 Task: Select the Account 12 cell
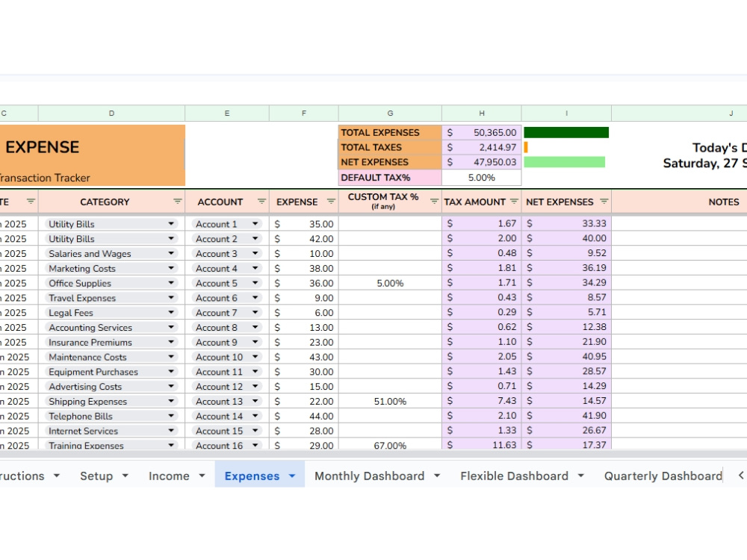point(227,386)
